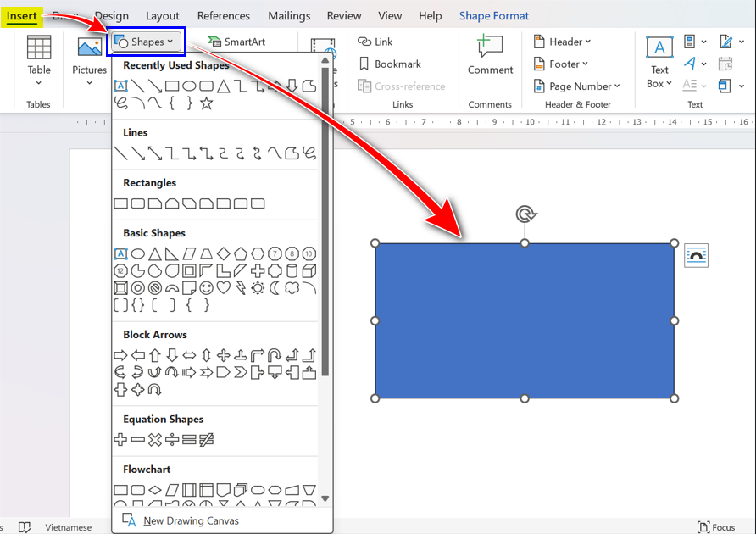Select the right block arrow shape
756x534 pixels.
[120, 355]
